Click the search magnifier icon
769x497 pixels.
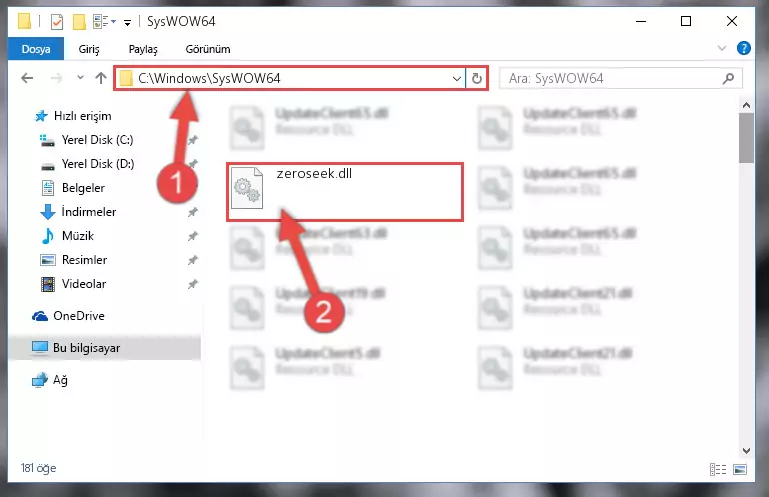point(728,78)
